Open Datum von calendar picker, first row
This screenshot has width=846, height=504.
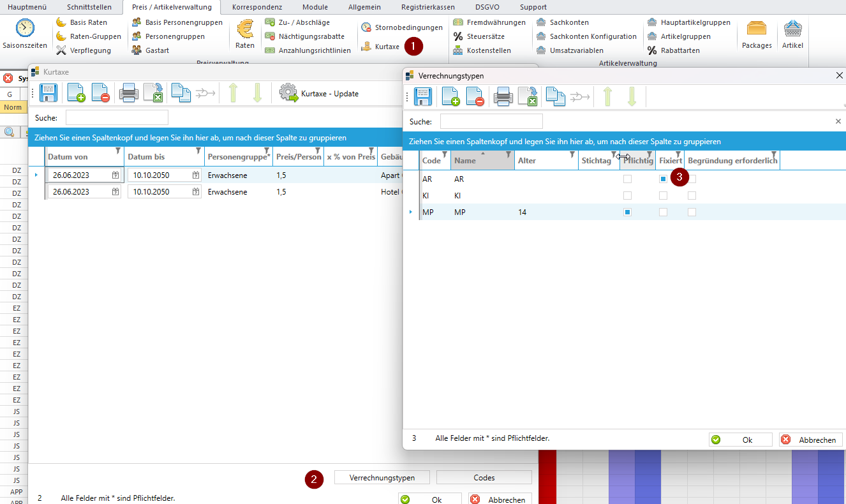click(115, 175)
